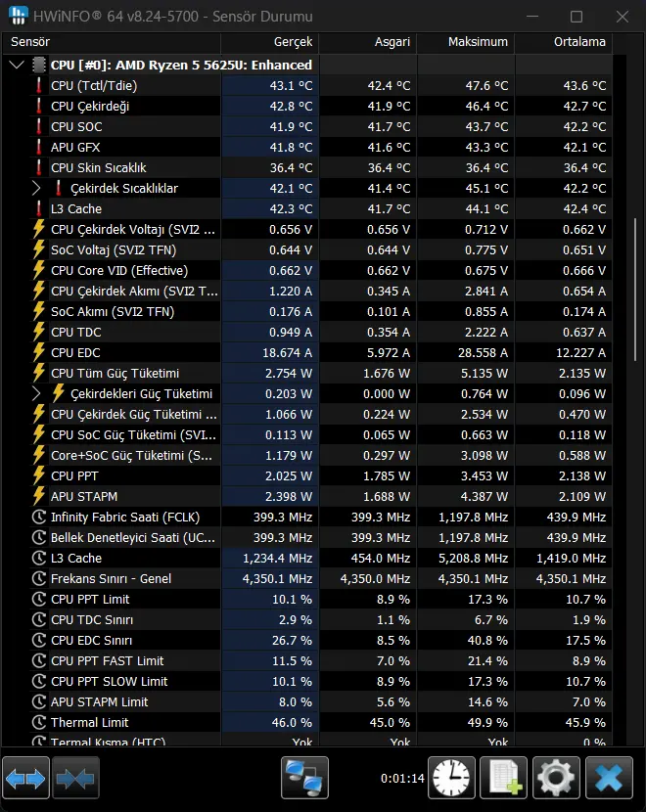The width and height of the screenshot is (646, 812).
Task: Click the Gerçek column header
Action: coord(269,42)
